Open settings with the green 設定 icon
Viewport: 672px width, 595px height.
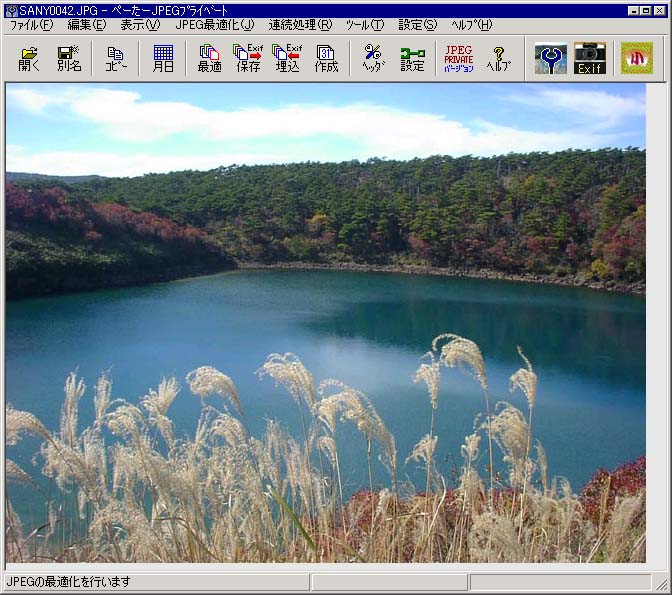(x=412, y=59)
